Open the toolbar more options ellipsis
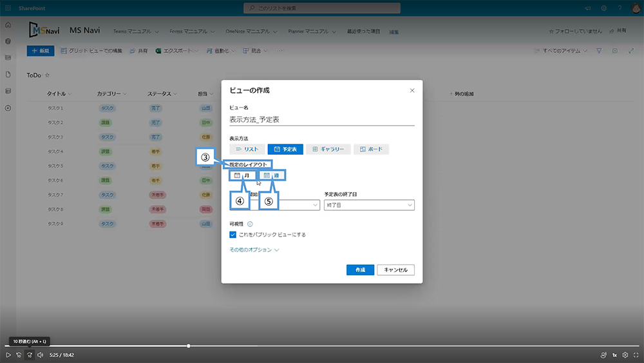Viewport: 644px width, 363px height. click(280, 51)
